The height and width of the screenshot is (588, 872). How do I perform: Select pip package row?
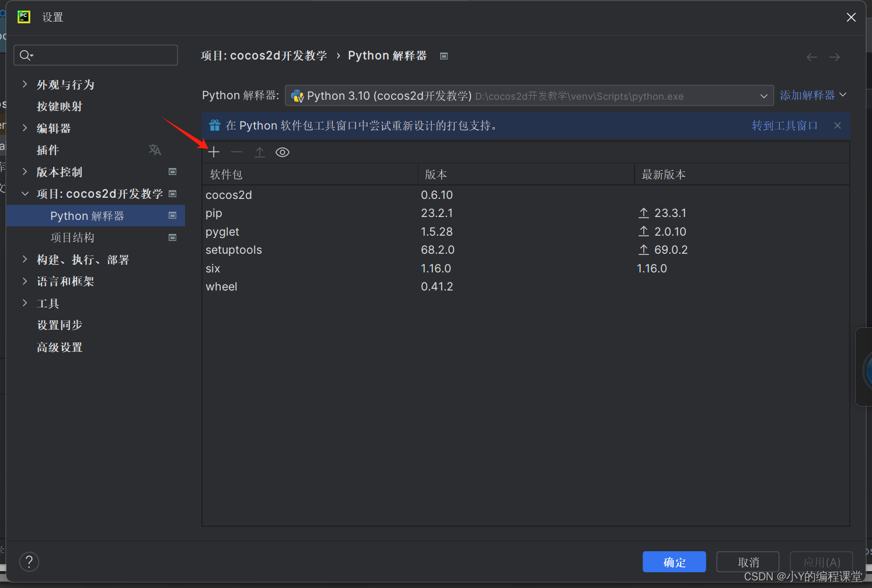(x=525, y=213)
